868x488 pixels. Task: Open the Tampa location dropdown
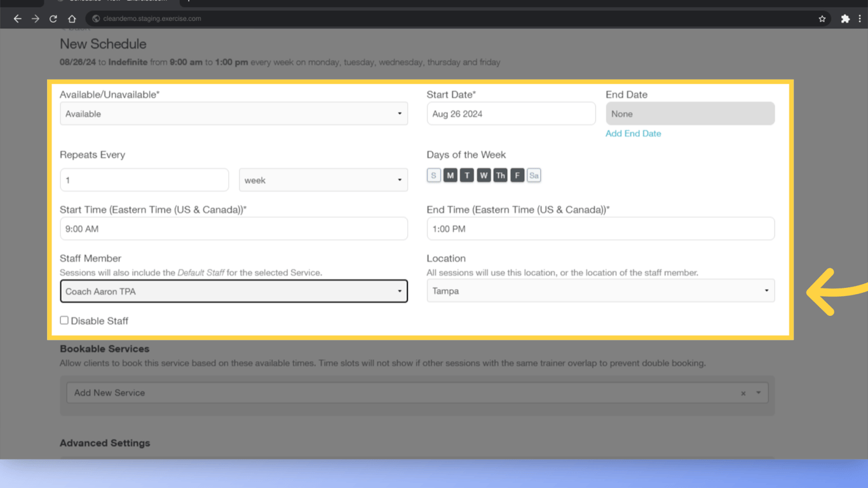[600, 290]
